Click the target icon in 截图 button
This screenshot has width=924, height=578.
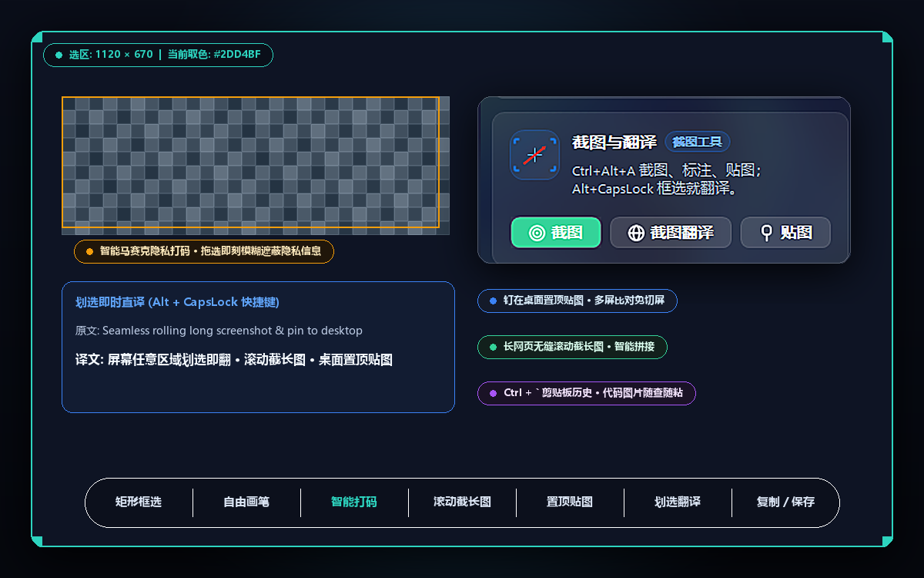point(537,233)
